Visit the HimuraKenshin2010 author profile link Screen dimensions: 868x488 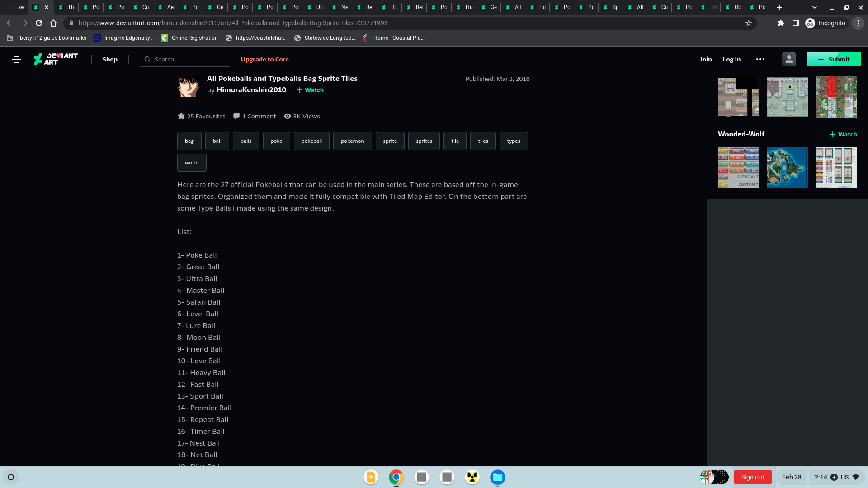coord(251,89)
